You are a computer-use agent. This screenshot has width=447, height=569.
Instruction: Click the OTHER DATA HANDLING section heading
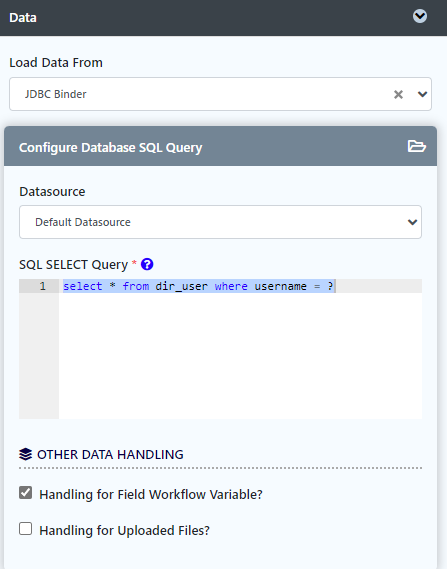110,454
